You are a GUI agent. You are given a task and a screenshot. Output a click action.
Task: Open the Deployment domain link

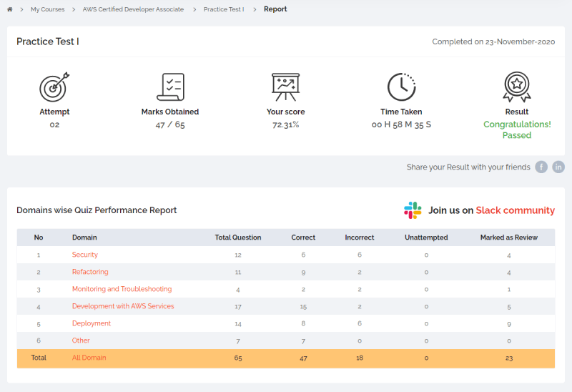[92, 323]
